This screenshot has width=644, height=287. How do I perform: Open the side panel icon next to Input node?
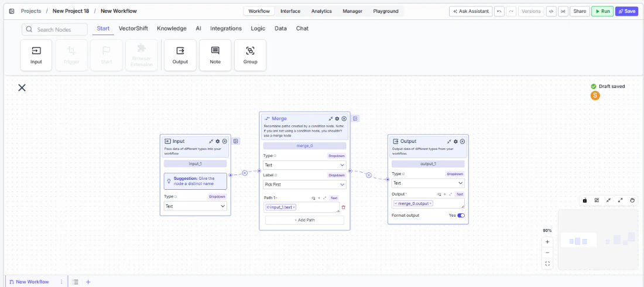(x=236, y=141)
